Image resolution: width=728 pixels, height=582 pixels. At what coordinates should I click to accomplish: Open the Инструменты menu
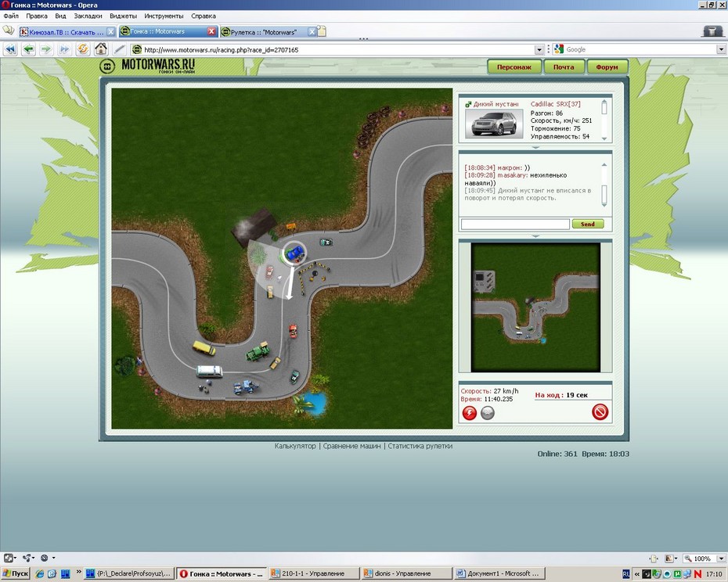164,16
